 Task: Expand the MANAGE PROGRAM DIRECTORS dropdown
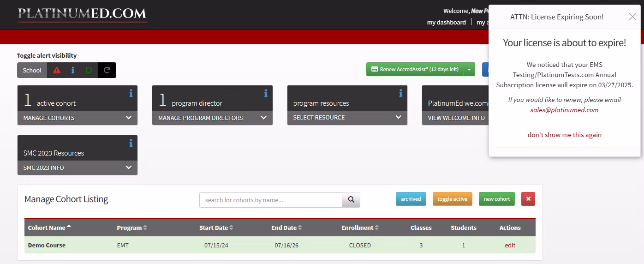tap(212, 118)
